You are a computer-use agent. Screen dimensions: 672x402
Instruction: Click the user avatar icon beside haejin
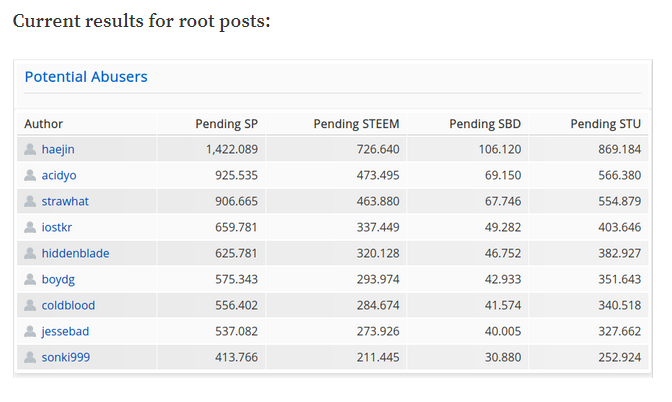coord(30,149)
